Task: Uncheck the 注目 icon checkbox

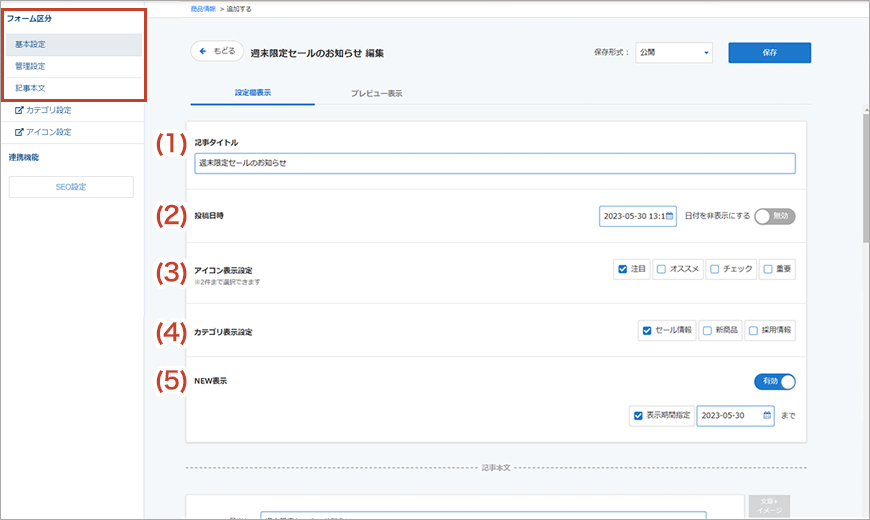Action: pyautogui.click(x=623, y=269)
